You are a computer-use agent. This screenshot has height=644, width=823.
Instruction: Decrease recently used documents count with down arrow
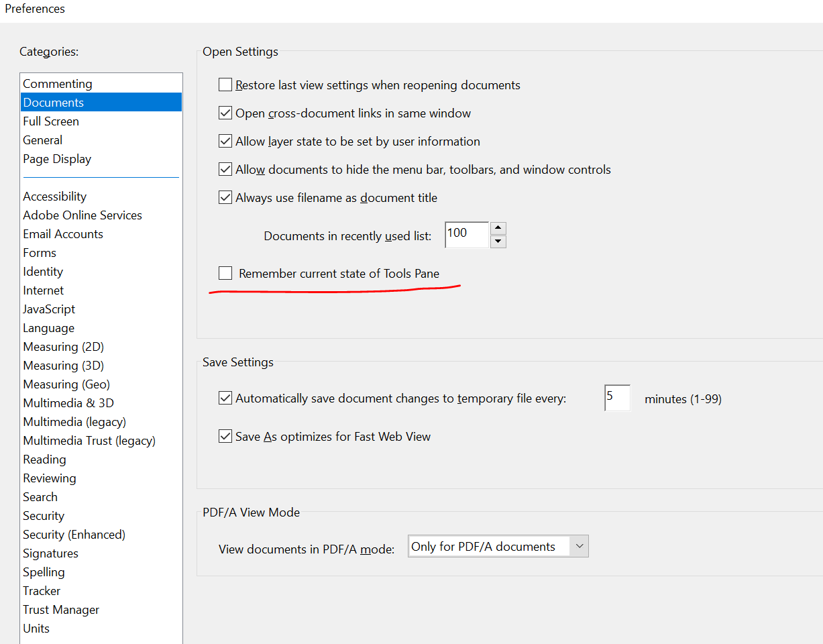pyautogui.click(x=498, y=240)
